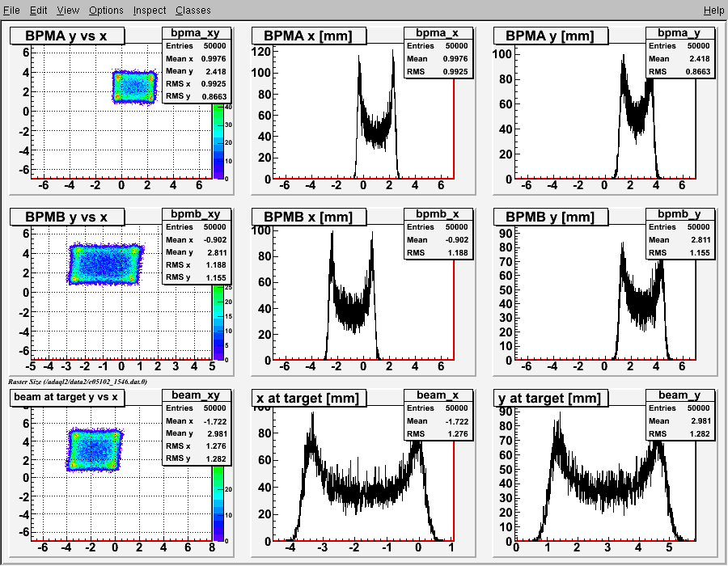This screenshot has height=566, width=728.
Task: Click the beam_y stats box header
Action: [680, 395]
